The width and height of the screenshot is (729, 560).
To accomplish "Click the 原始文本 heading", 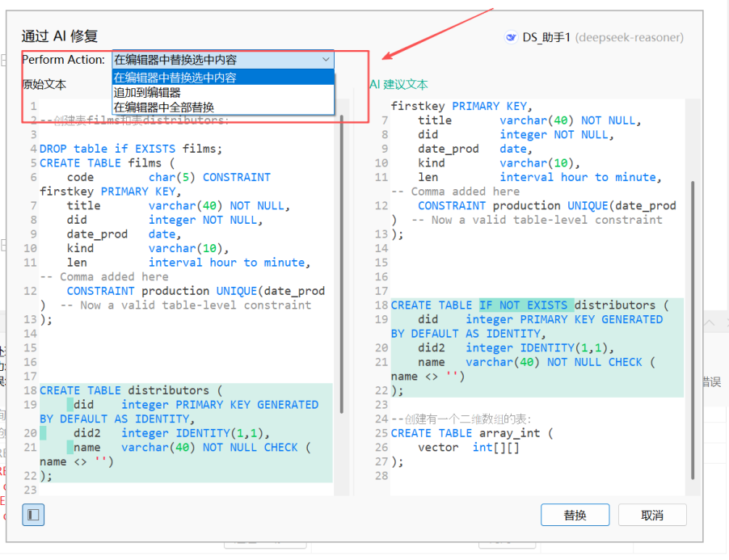I will coord(44,84).
